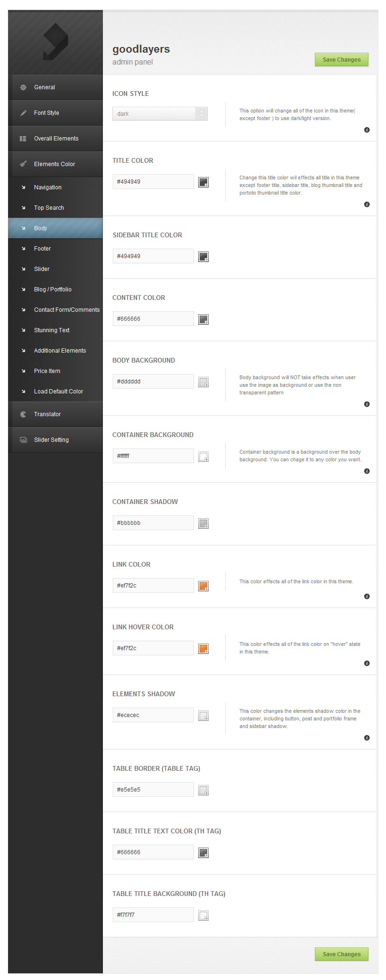This screenshot has height=980, width=386.
Task: Select the Footer submenu item
Action: click(43, 249)
